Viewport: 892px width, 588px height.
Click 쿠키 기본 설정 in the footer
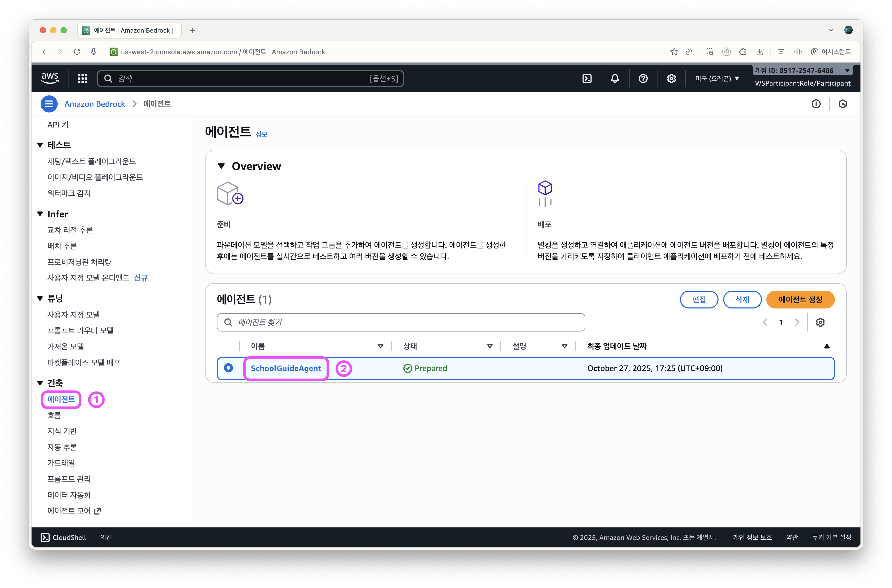pyautogui.click(x=831, y=537)
